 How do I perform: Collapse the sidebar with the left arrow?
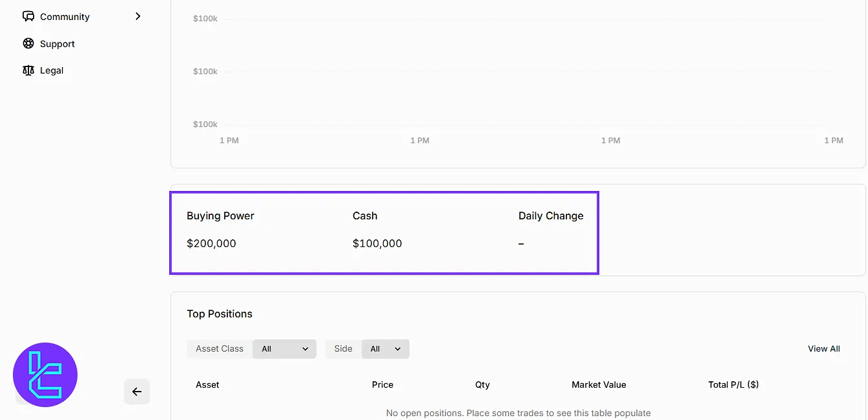click(137, 392)
